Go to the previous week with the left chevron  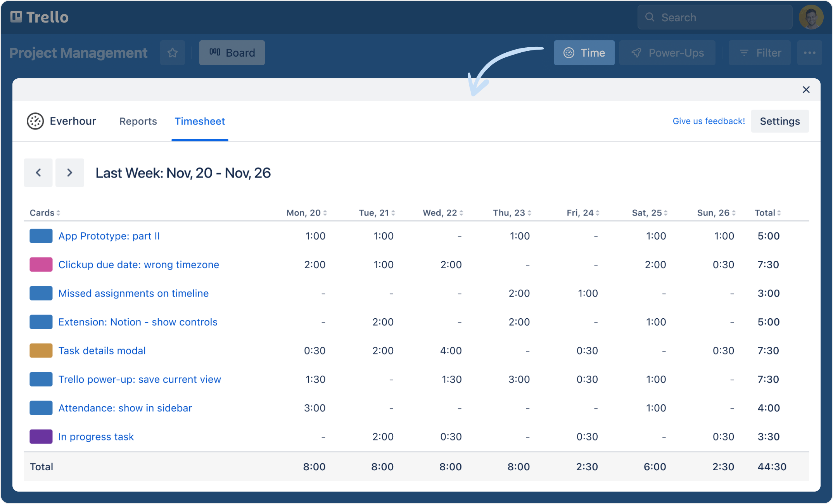38,173
